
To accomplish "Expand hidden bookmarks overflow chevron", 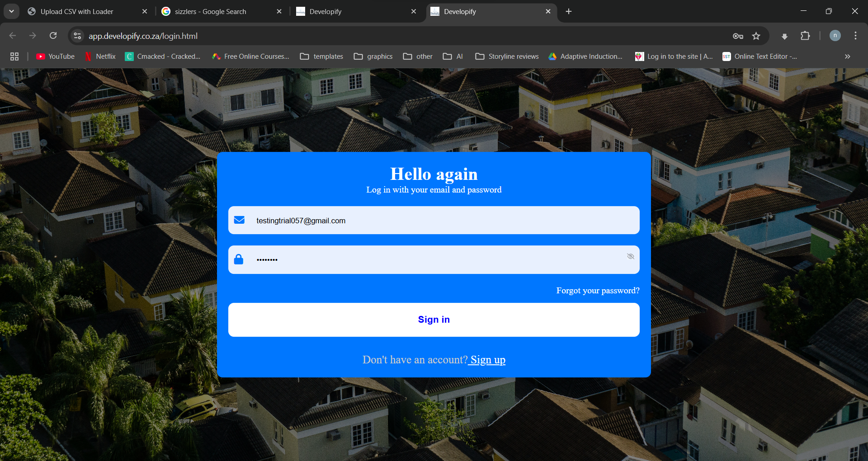I will (x=847, y=56).
